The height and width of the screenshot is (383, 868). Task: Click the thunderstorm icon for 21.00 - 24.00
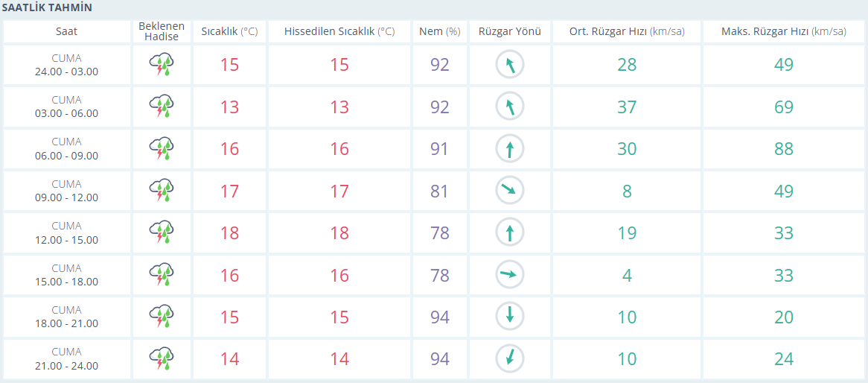162,358
